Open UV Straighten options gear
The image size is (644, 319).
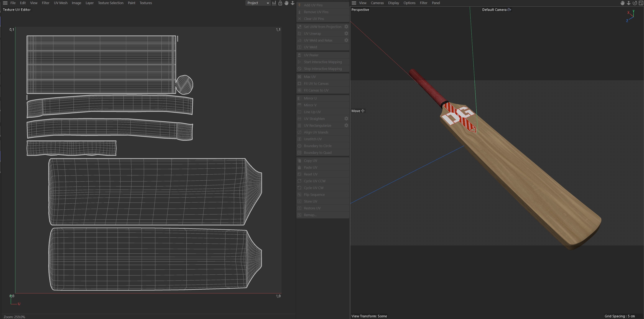point(346,119)
